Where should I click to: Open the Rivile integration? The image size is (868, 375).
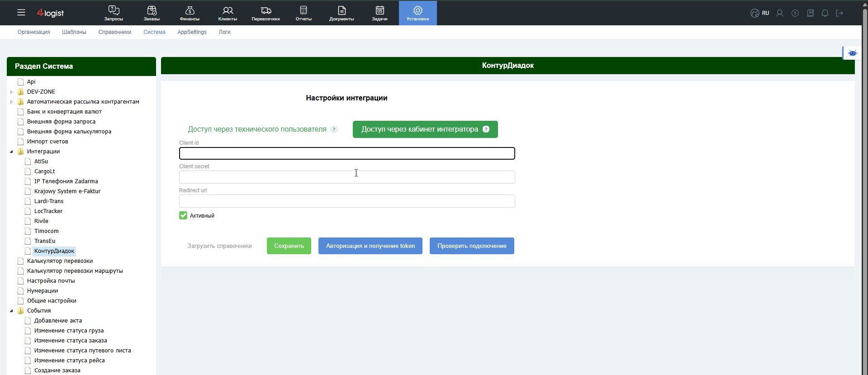tap(41, 221)
